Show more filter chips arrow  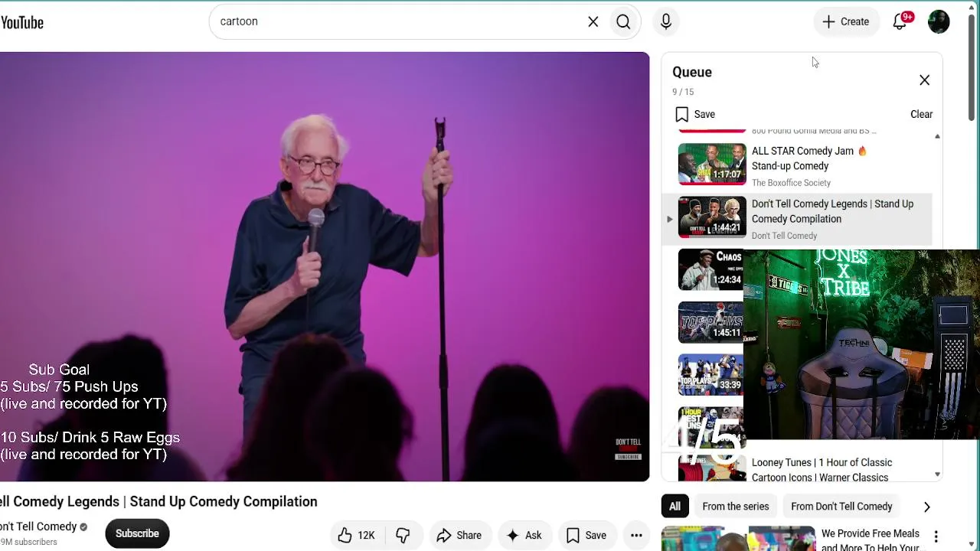(926, 507)
